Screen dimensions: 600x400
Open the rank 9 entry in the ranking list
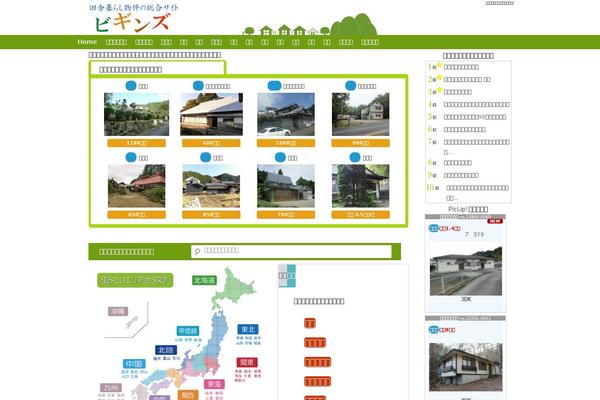[x=461, y=175]
